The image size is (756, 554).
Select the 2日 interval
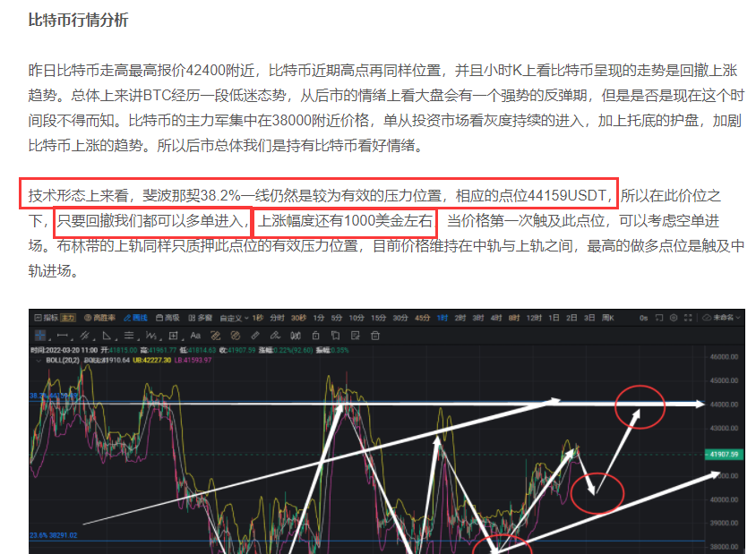pyautogui.click(x=571, y=318)
